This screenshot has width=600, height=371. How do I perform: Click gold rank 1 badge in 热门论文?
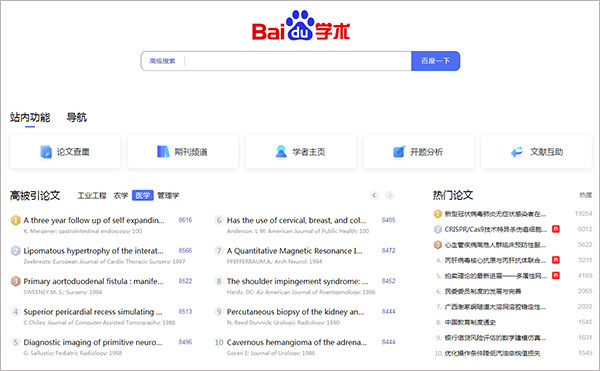(x=438, y=214)
